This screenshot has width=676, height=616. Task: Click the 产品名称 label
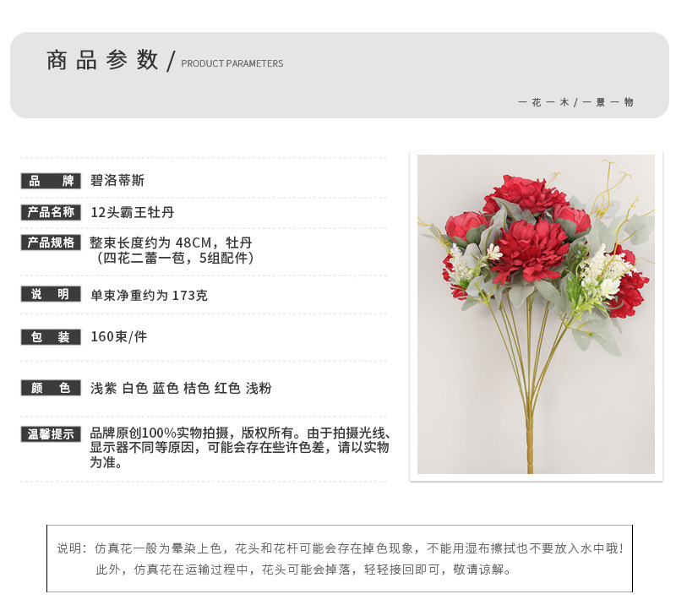tap(51, 212)
